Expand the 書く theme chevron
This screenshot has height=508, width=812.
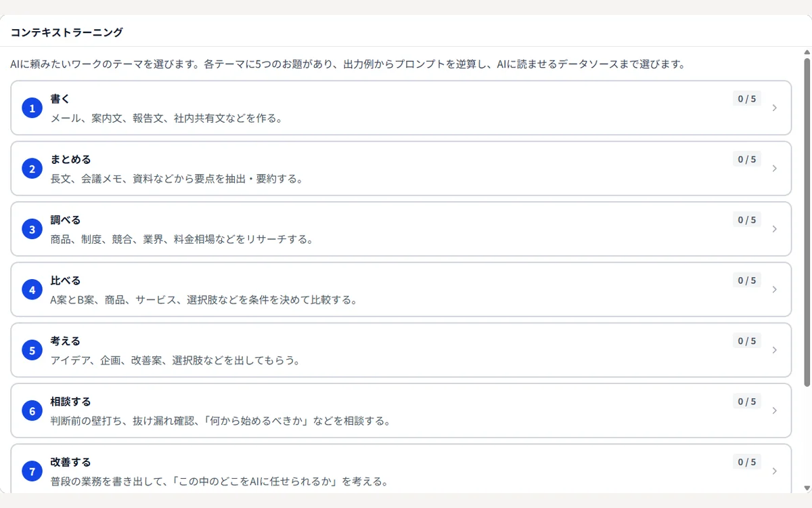(775, 108)
